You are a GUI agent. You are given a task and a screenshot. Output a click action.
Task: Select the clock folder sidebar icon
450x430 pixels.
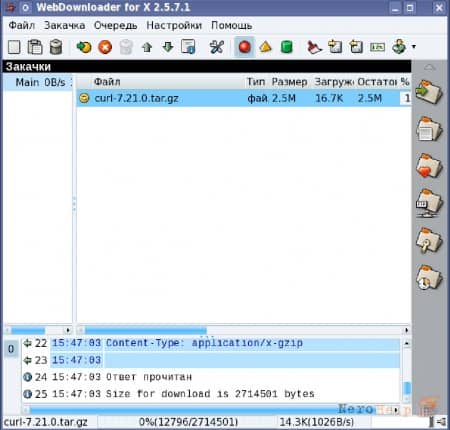[x=429, y=278]
